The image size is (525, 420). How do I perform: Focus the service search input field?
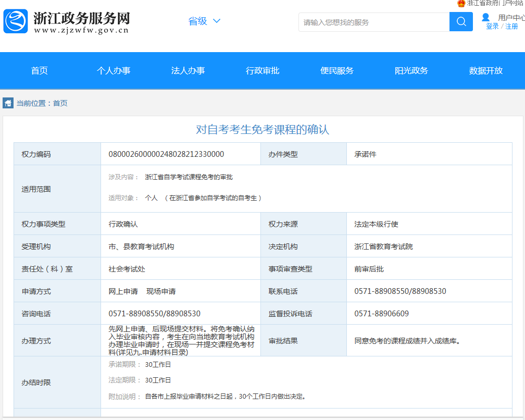pyautogui.click(x=374, y=22)
